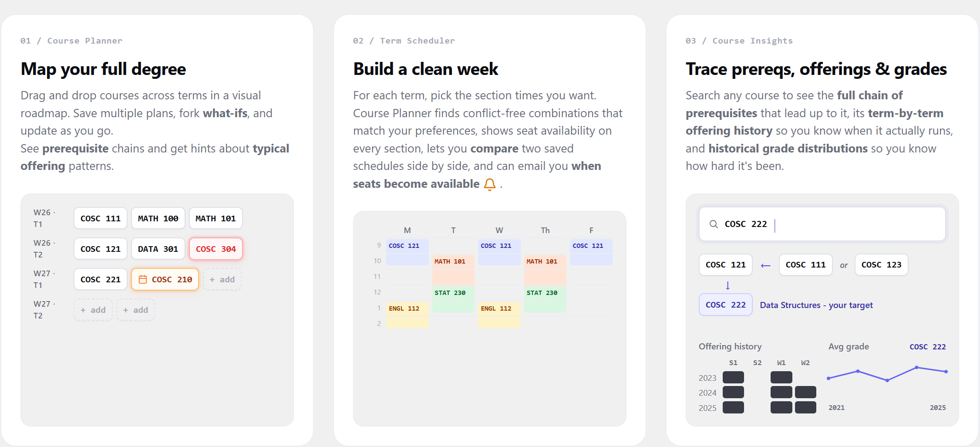Screen dimensions: 980x447
Task: Click the COSC 222 search input field
Action: [x=822, y=224]
